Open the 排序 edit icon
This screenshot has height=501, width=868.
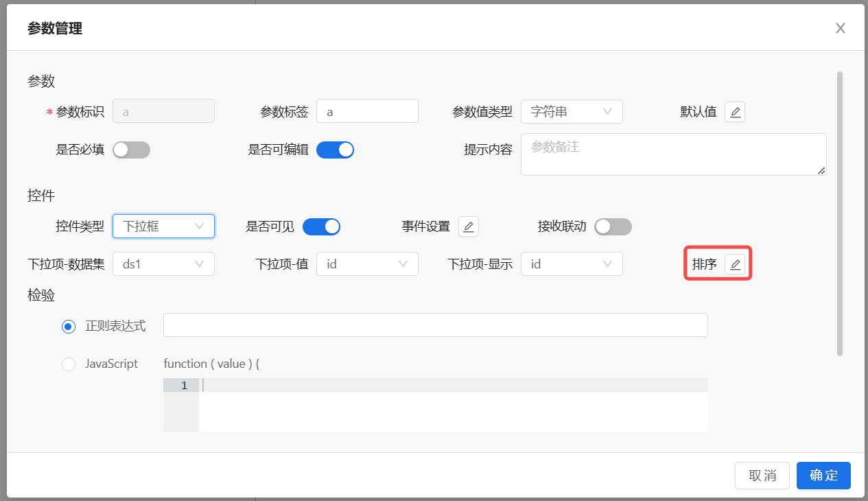[735, 264]
